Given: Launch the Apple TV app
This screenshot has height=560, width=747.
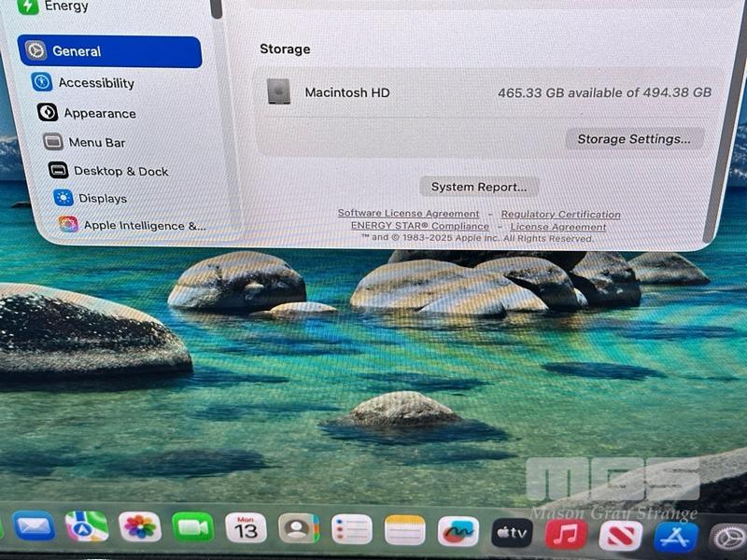Looking at the screenshot, I should click(x=512, y=532).
